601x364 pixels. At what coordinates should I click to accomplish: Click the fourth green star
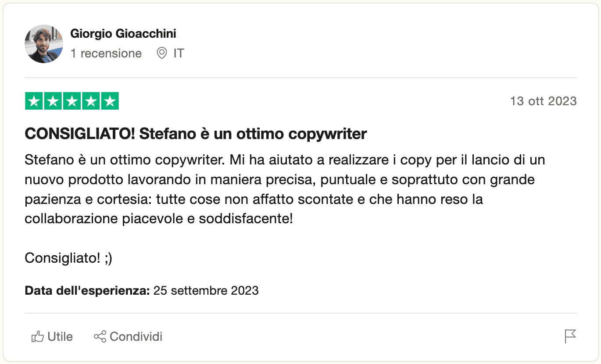(x=91, y=101)
